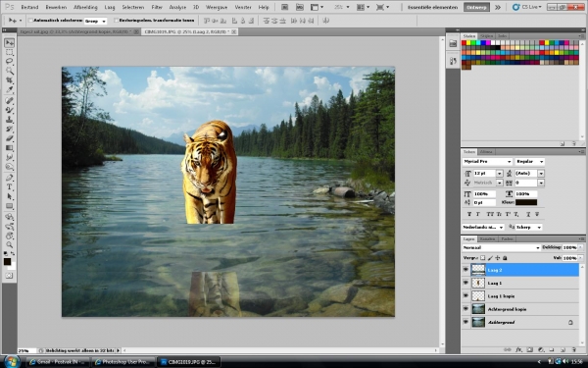
Task: Open the Nederlands language dropdown
Action: click(483, 228)
